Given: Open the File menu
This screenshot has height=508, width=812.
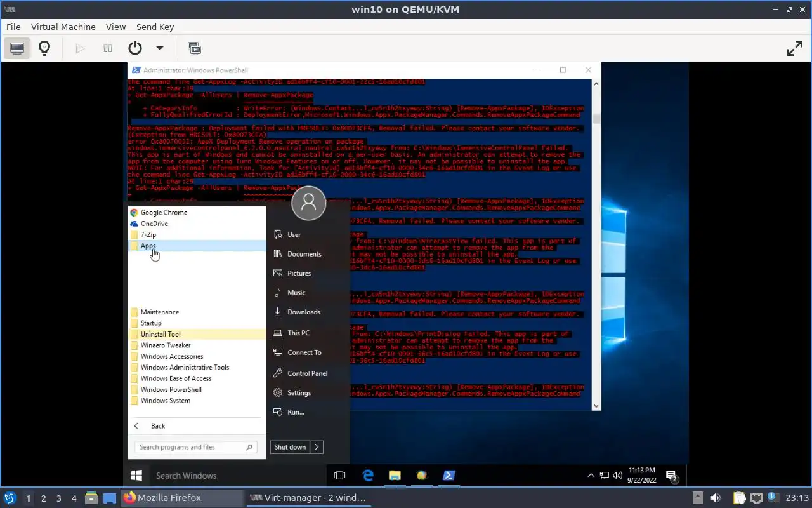Looking at the screenshot, I should click(13, 27).
